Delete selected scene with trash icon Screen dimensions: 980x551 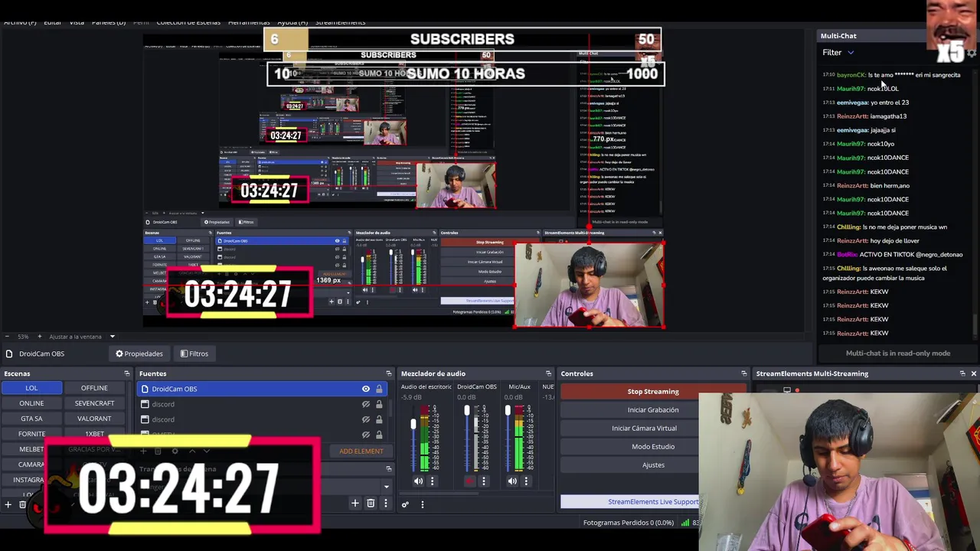(x=23, y=504)
